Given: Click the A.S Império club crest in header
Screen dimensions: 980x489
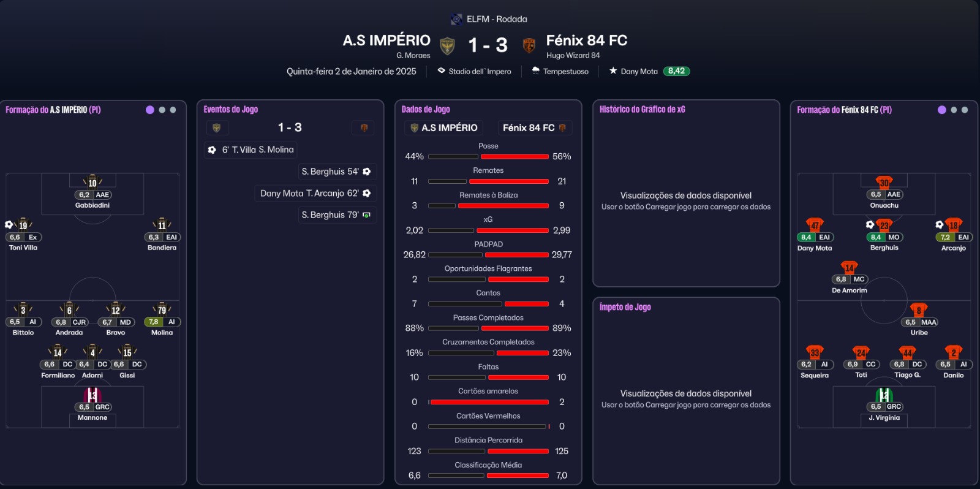Looking at the screenshot, I should (448, 45).
